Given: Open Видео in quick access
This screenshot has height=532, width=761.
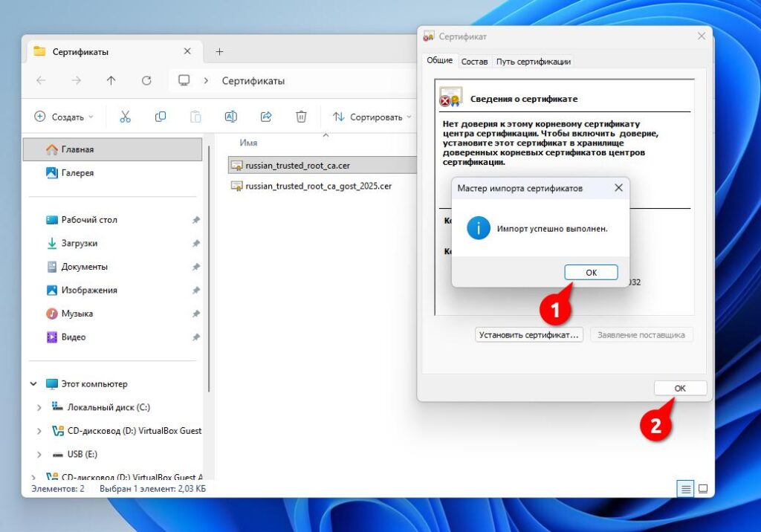Looking at the screenshot, I should pos(113,337).
